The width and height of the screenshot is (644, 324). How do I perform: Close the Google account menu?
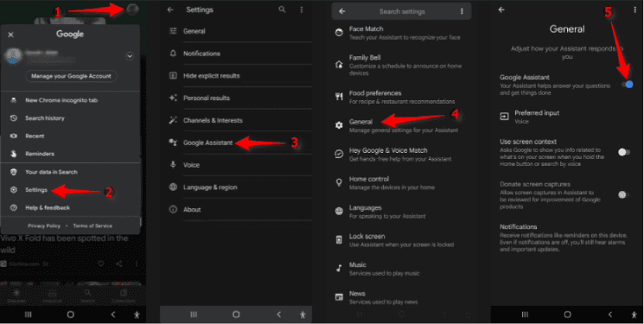tap(10, 35)
